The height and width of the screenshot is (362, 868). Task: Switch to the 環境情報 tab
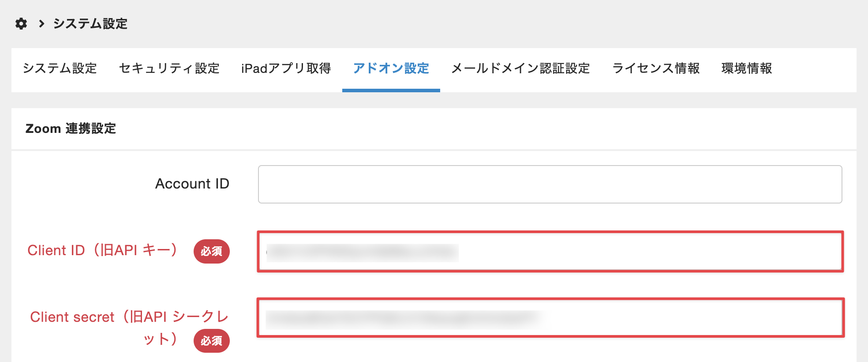747,68
